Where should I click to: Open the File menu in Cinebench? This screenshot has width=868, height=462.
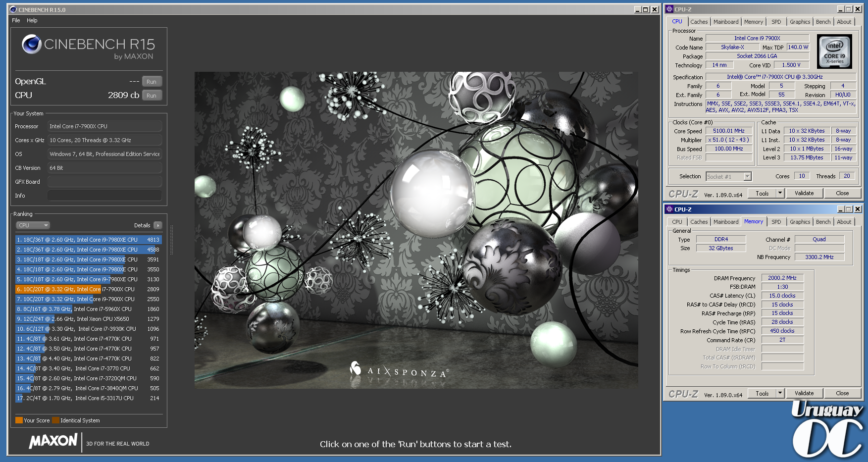[x=16, y=20]
